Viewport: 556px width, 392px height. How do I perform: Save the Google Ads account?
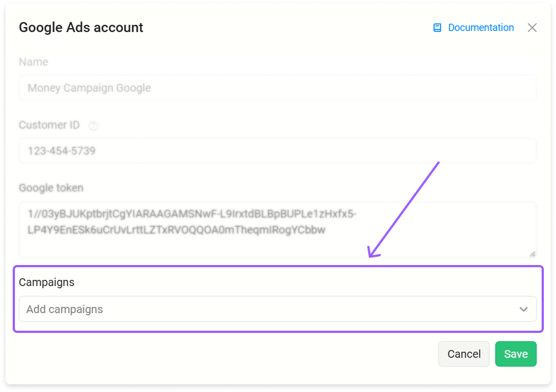[x=516, y=354]
